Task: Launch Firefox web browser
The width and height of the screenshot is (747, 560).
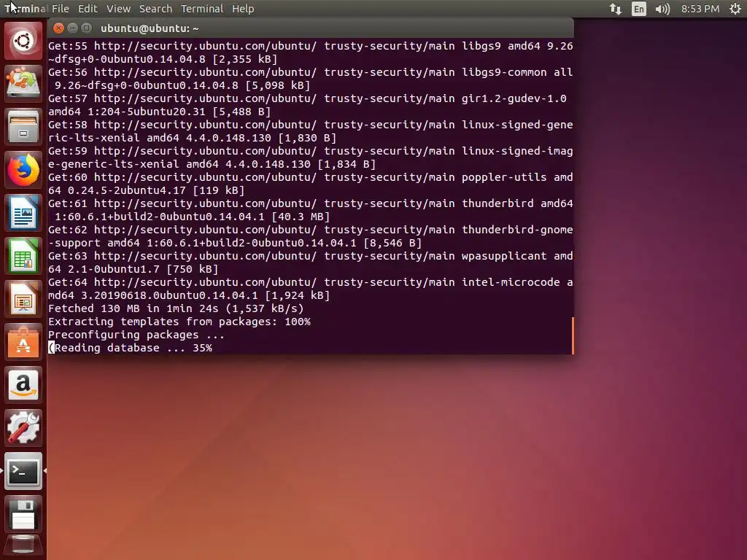Action: pos(23,170)
